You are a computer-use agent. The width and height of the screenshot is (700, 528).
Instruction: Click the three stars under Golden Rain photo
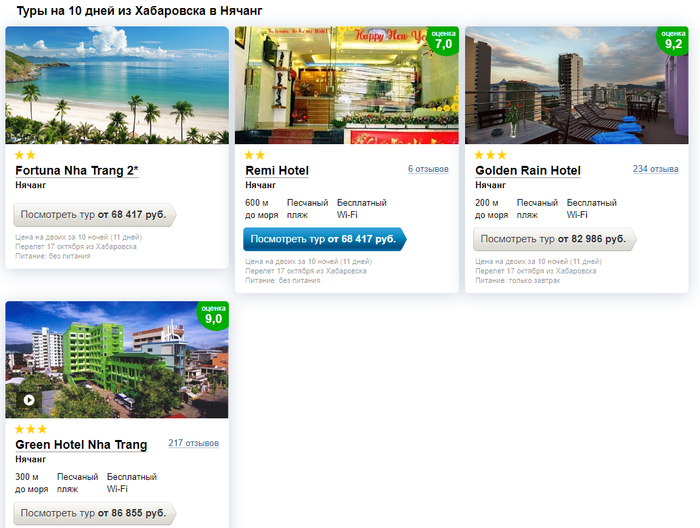491,155
